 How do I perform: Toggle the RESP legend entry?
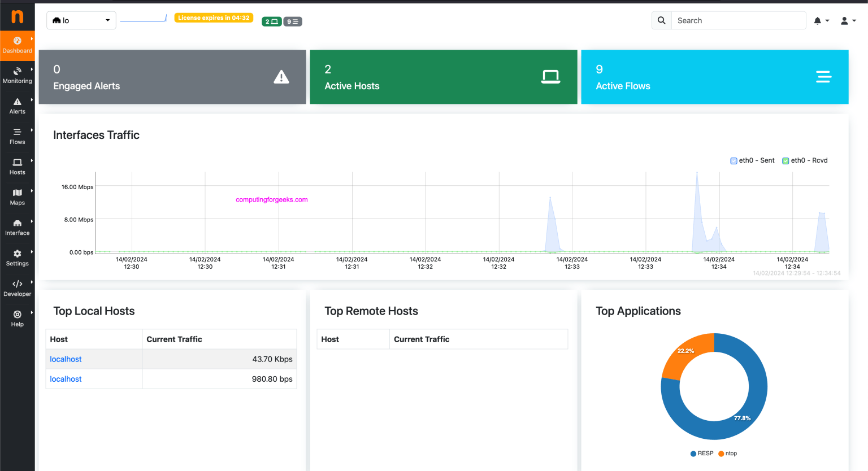click(x=701, y=453)
